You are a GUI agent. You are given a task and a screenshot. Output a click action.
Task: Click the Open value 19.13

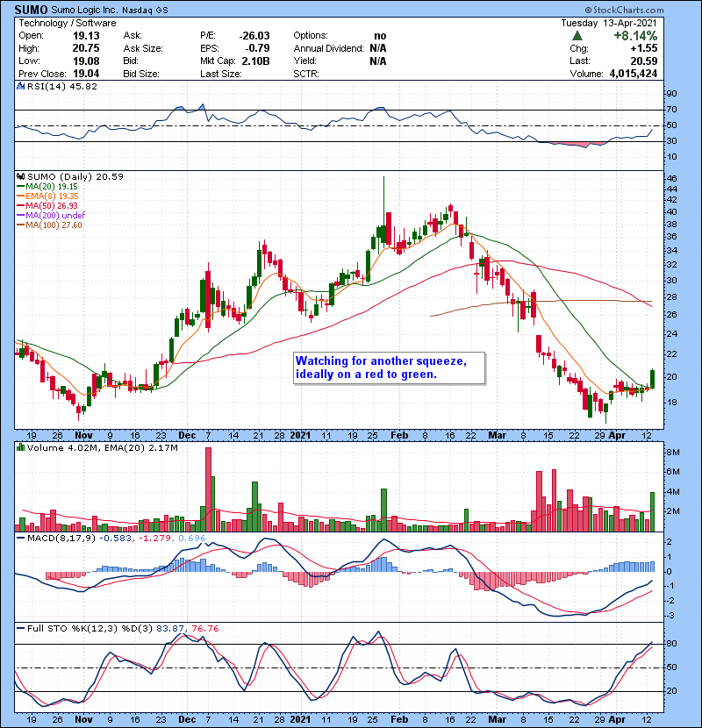[86, 36]
